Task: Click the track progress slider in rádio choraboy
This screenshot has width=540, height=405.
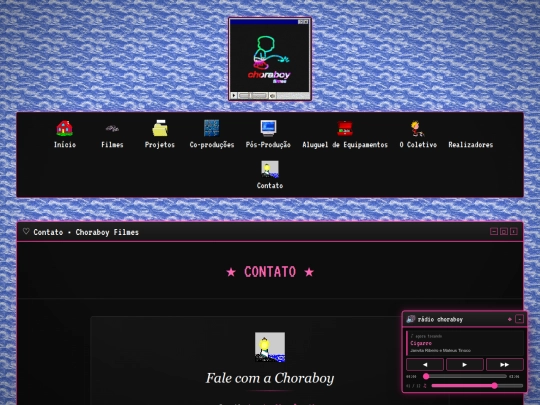Action: click(466, 376)
